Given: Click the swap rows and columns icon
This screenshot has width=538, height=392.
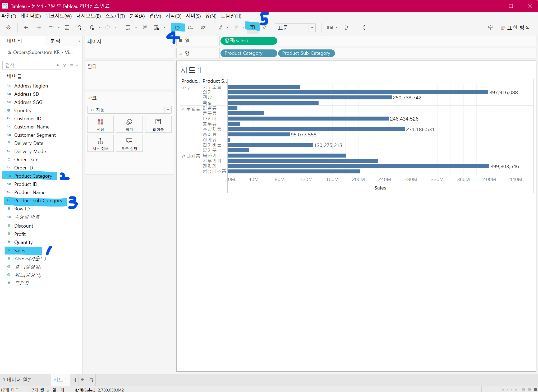Looking at the screenshot, I should pos(177,27).
